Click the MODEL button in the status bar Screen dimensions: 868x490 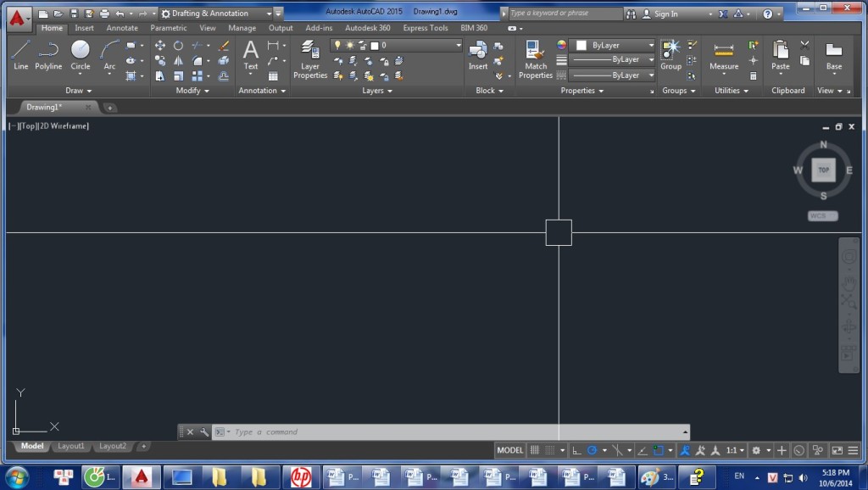511,450
